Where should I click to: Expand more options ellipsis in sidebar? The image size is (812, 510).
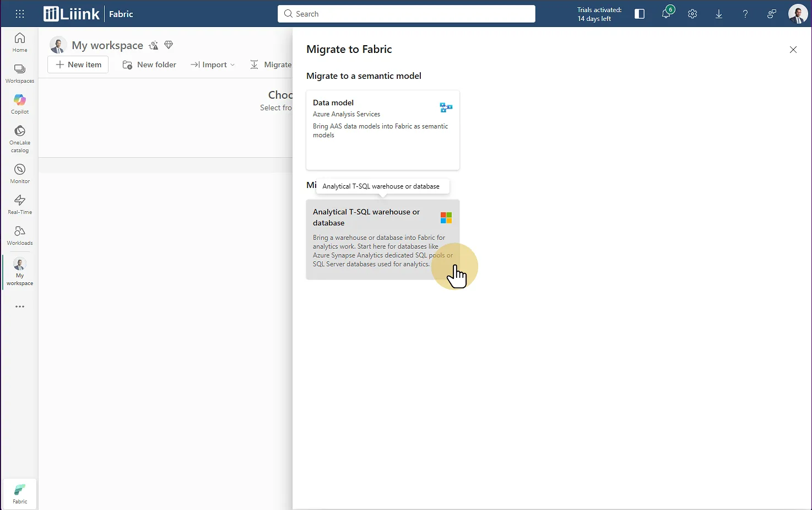(20, 307)
